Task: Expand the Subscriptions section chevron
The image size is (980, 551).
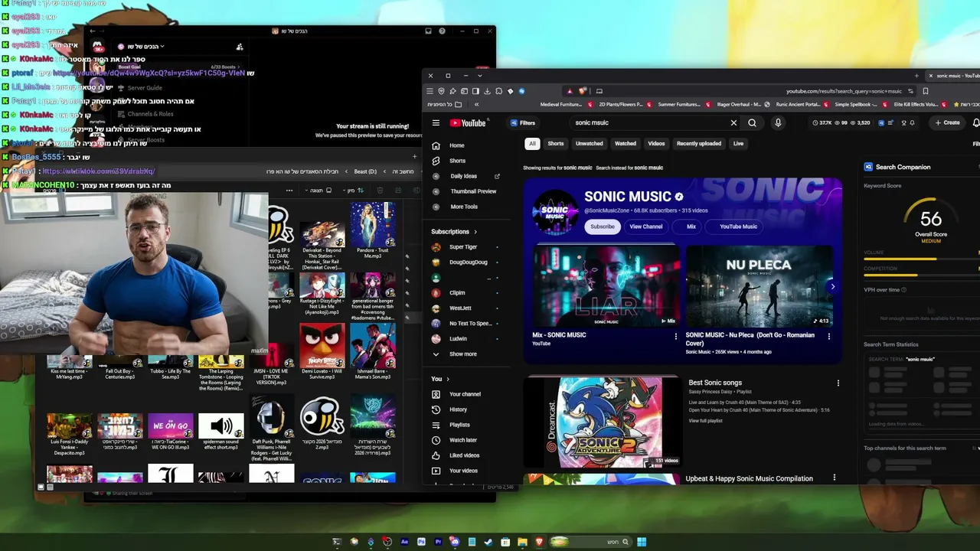Action: pyautogui.click(x=475, y=231)
